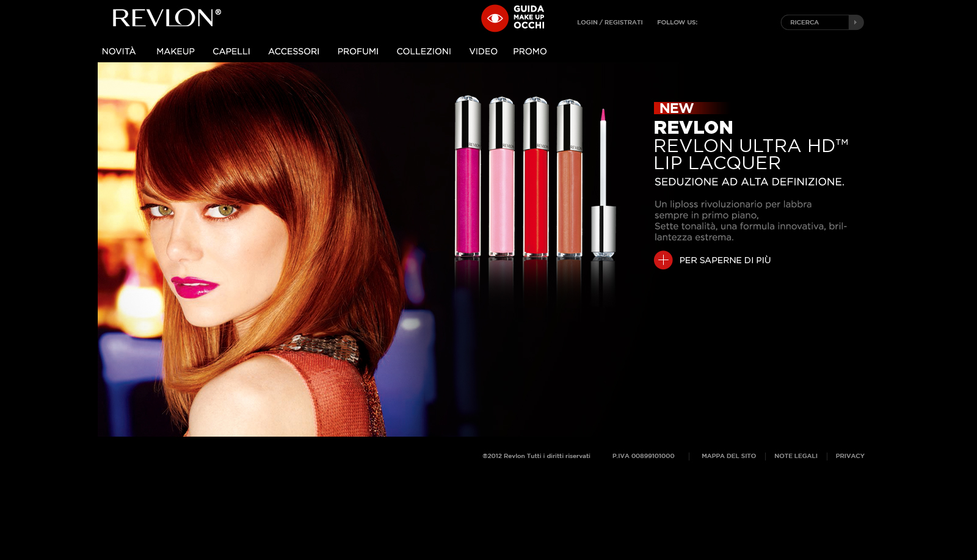Click the P.IVA 00899101000 text
This screenshot has height=560, width=977.
[x=644, y=456]
